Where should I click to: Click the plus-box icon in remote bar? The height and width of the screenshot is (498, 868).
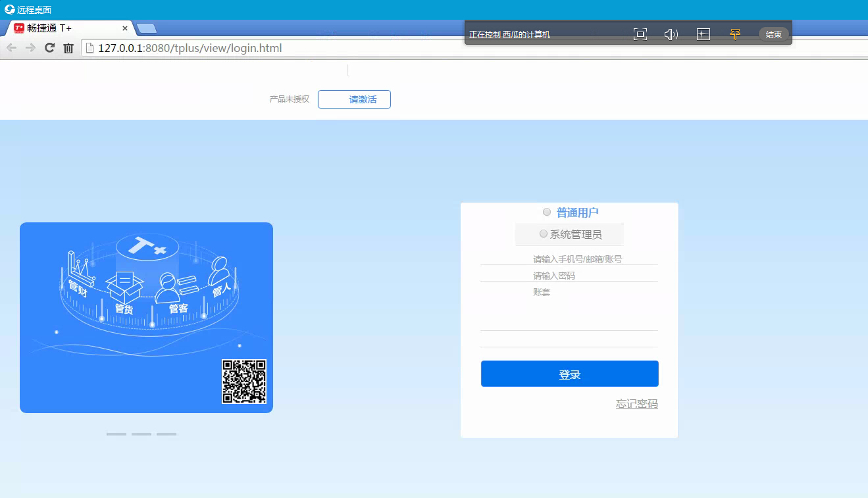703,34
